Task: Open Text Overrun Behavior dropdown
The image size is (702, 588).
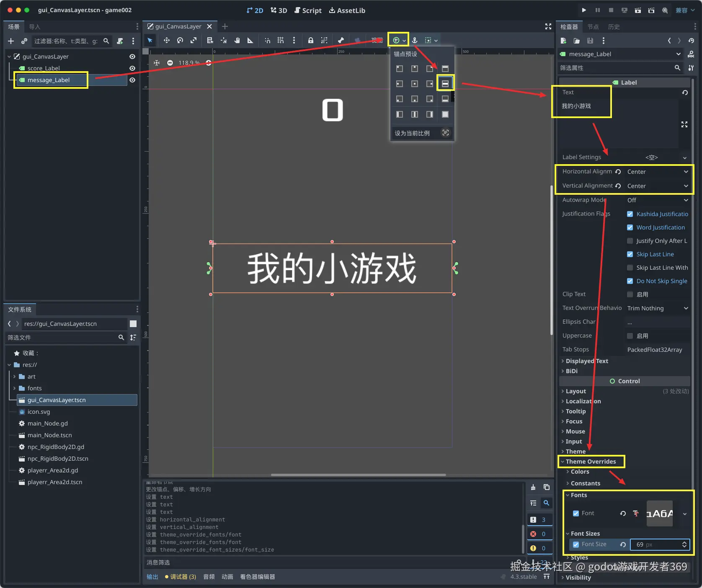Action: [657, 308]
